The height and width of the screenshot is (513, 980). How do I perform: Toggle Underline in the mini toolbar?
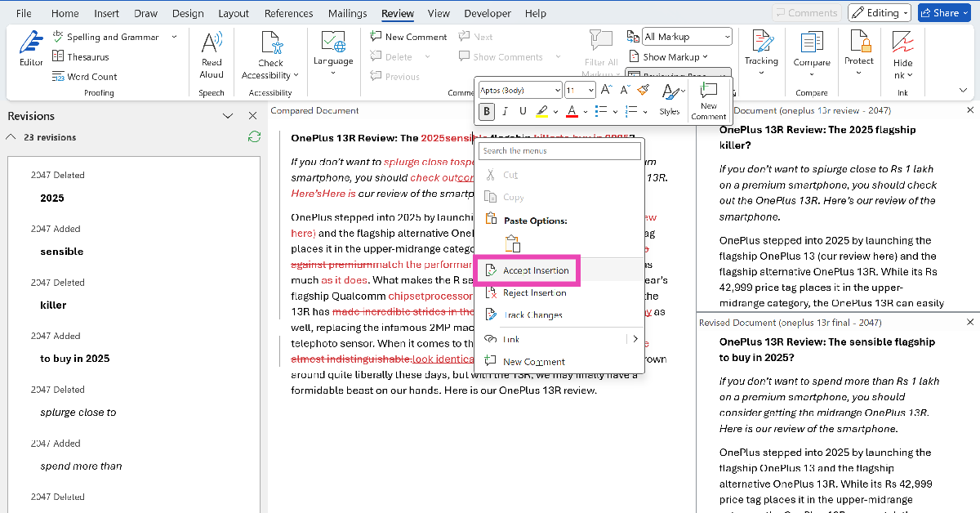pos(522,111)
